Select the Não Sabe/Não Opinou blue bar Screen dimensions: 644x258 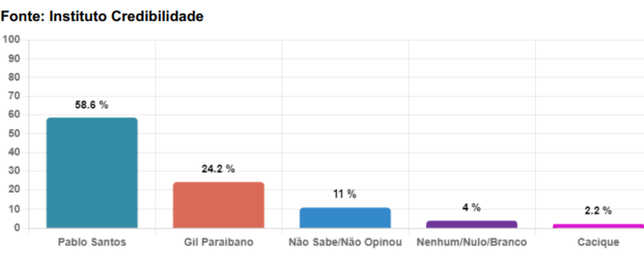(345, 218)
